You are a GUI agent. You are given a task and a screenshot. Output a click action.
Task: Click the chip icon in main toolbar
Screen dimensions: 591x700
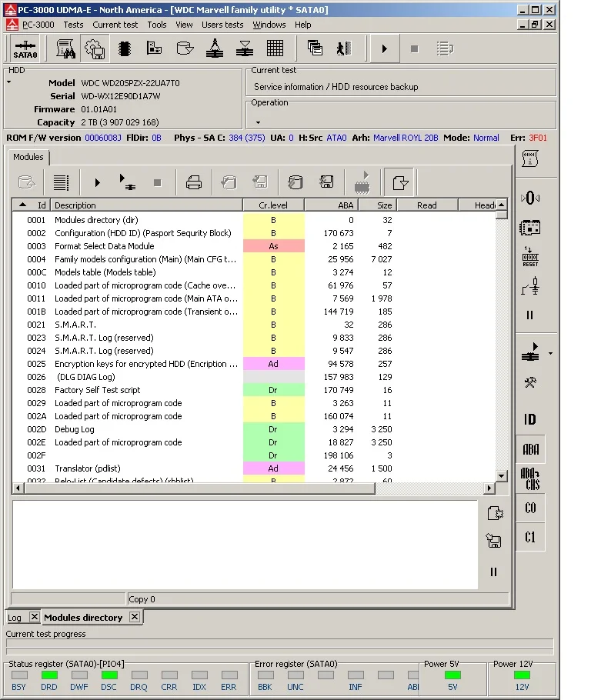pos(125,48)
